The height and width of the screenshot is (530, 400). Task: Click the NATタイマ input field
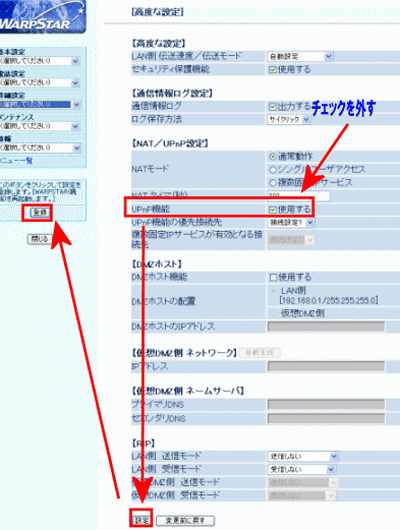pyautogui.click(x=298, y=195)
